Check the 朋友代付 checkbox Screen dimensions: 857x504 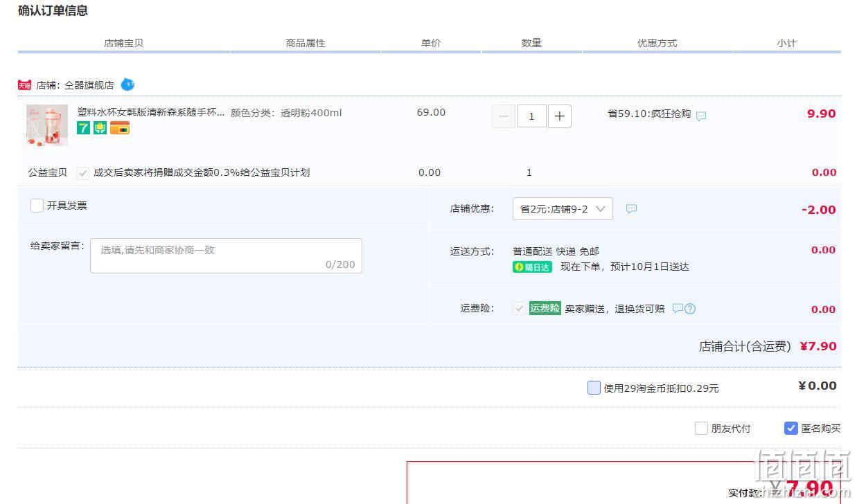701,429
